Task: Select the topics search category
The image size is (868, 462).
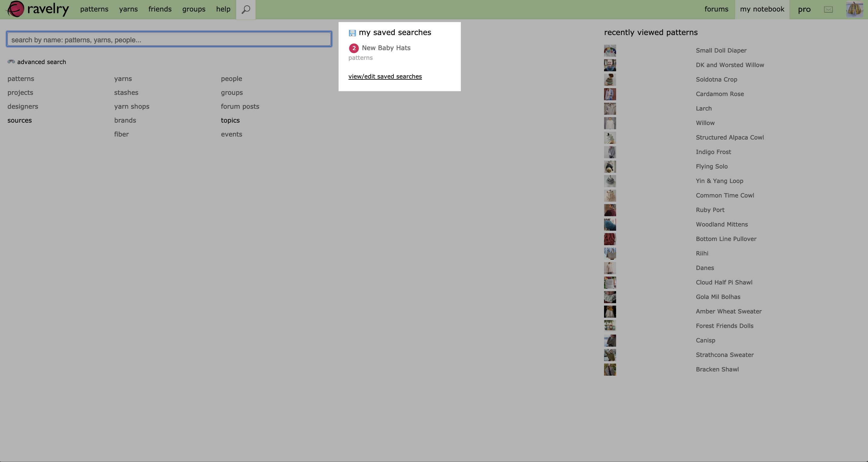Action: point(230,120)
